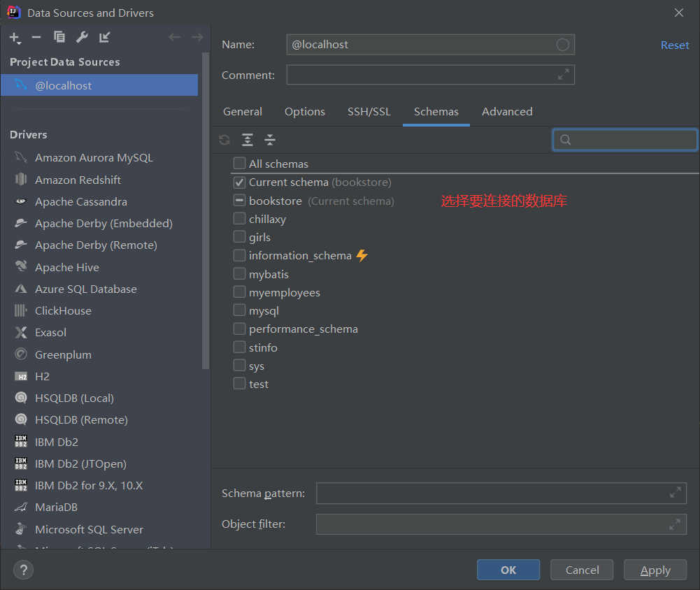Close the Data Sources and Drivers dialog

[678, 13]
